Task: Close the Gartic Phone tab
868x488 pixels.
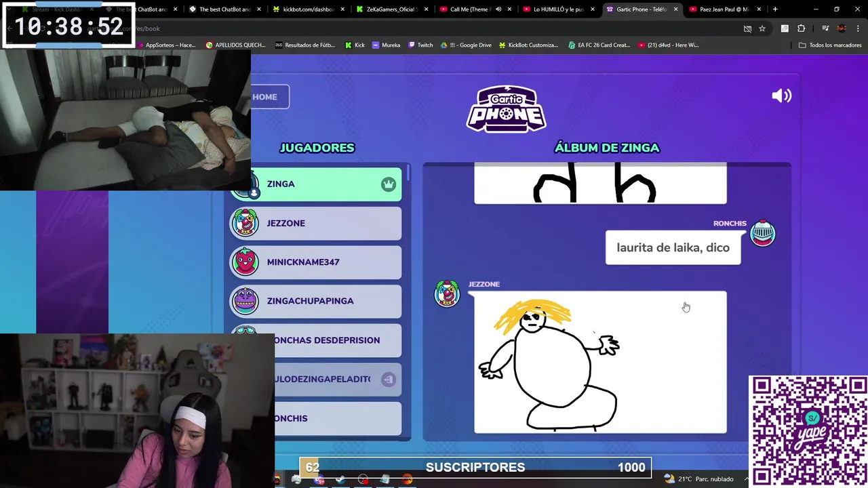Action: coord(675,9)
